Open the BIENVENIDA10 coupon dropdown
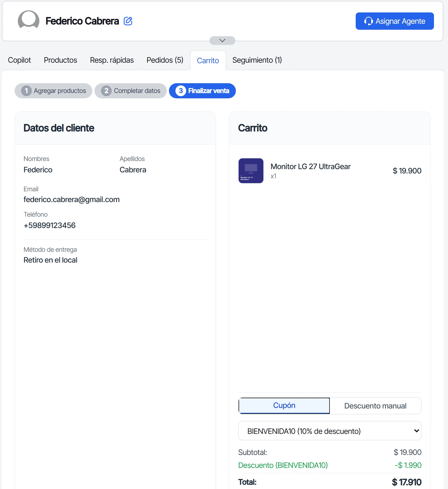This screenshot has height=489, width=448. click(330, 431)
